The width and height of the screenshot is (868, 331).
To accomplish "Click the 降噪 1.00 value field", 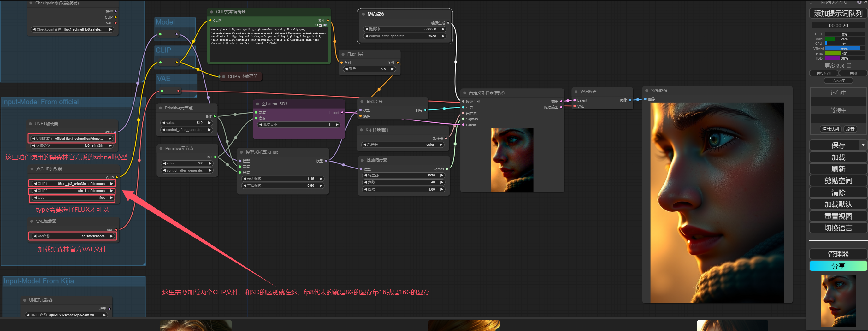I will coord(404,189).
